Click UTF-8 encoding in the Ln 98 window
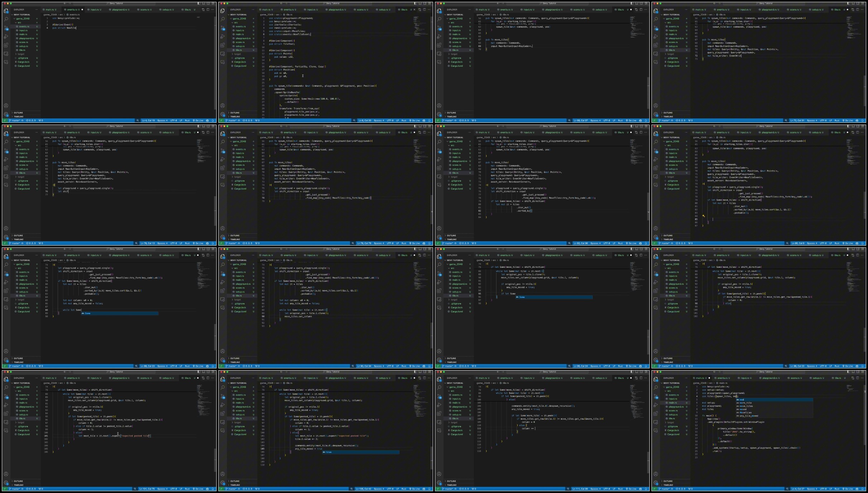 [x=823, y=366]
